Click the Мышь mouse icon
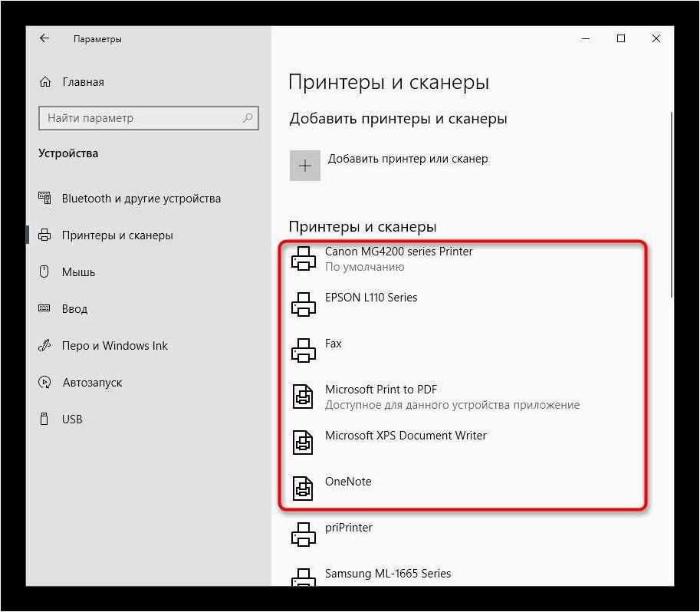 coord(44,271)
